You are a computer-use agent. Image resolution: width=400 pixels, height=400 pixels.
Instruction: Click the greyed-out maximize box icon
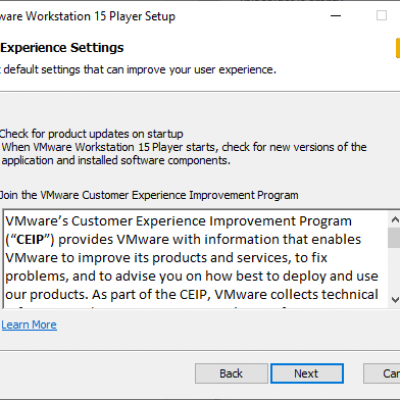[x=382, y=16]
